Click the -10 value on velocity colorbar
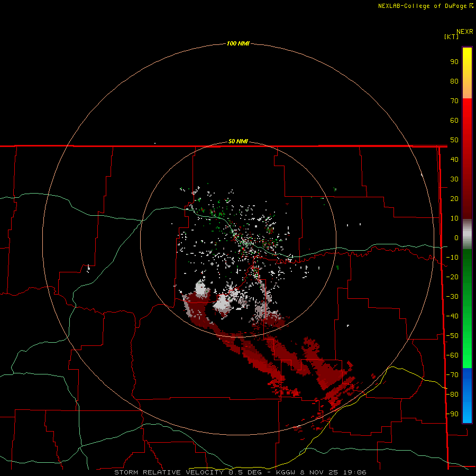 coord(452,258)
